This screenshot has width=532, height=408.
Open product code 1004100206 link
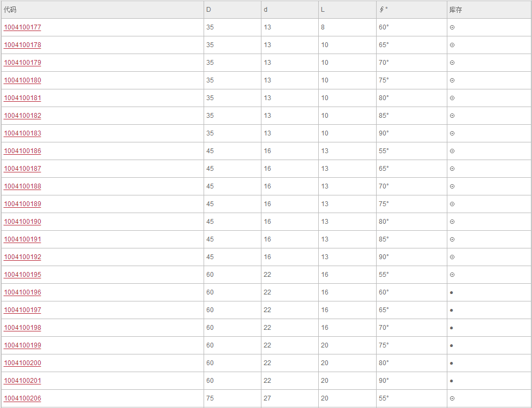click(23, 398)
